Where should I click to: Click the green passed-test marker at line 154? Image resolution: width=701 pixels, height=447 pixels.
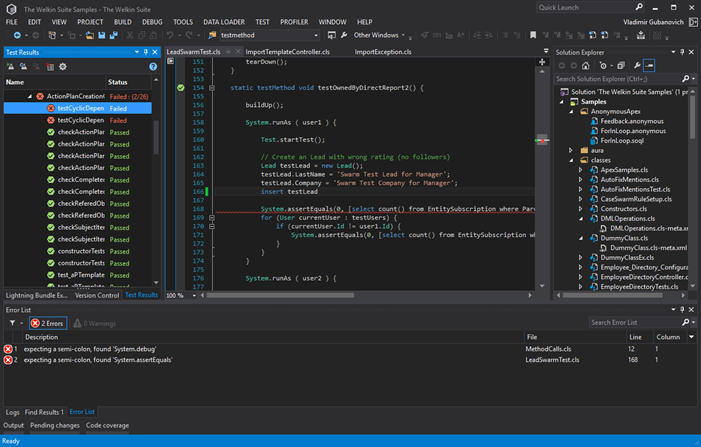[181, 88]
